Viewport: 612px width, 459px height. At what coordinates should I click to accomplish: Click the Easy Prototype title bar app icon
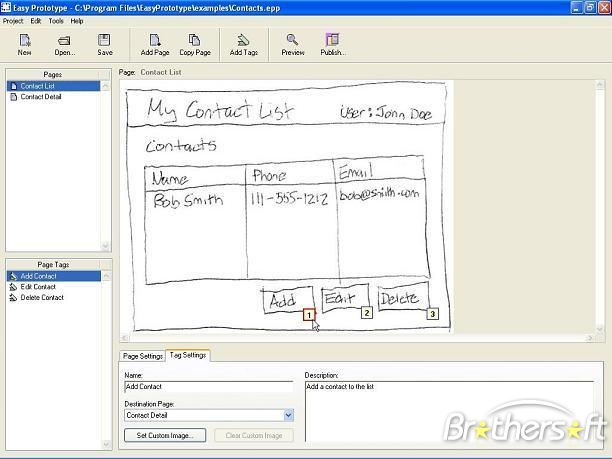click(6, 7)
